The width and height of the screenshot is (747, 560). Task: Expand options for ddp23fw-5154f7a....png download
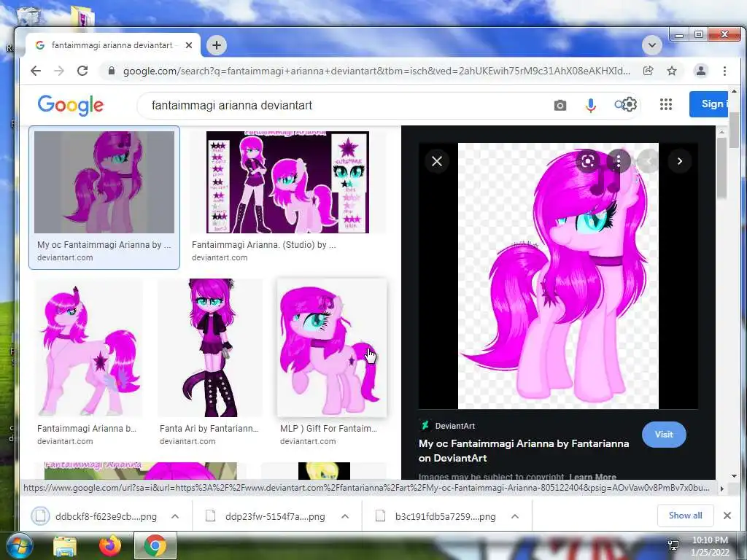point(345,516)
